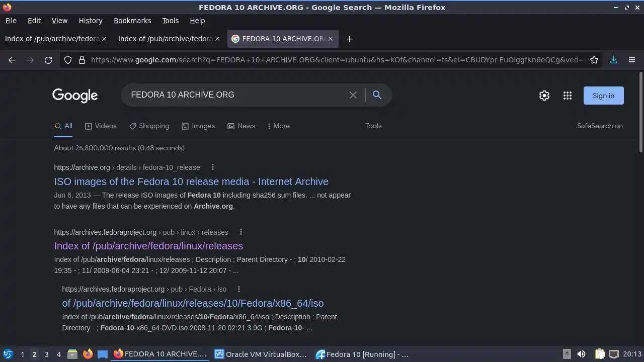Click the forward navigation arrow
Screen dimensions: 644x362
click(x=30, y=60)
